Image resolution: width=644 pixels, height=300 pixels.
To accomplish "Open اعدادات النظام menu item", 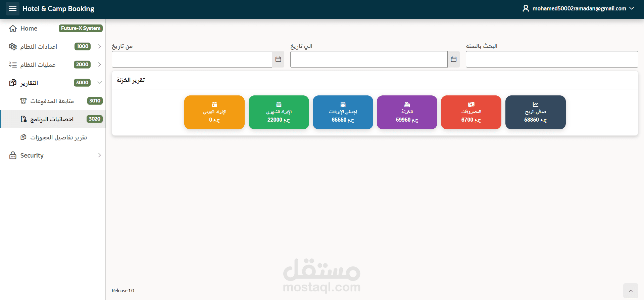I will coord(53,47).
